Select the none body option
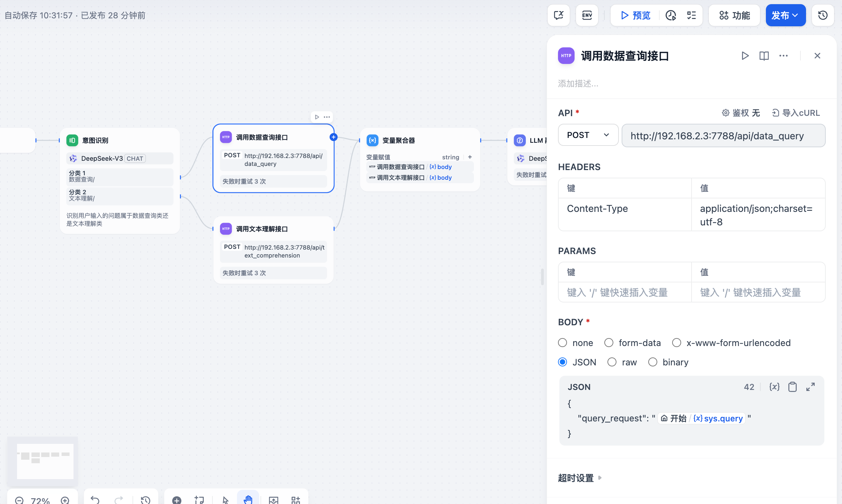 click(x=563, y=343)
